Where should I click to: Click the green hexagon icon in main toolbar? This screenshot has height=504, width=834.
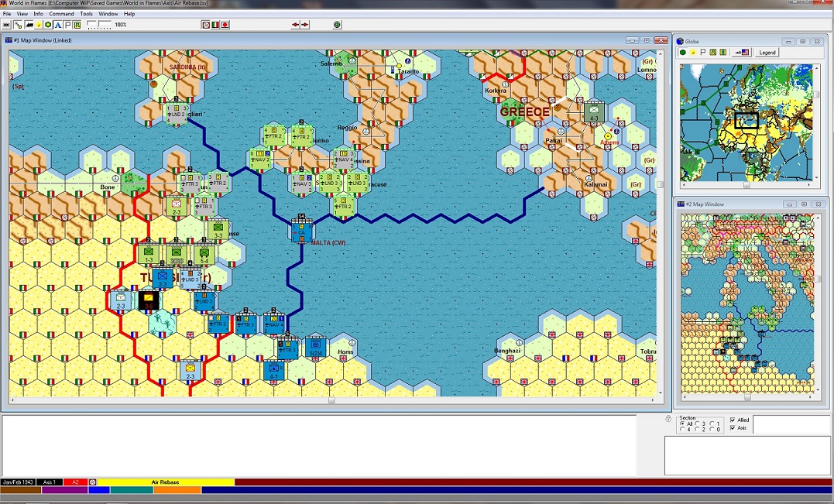49,25
